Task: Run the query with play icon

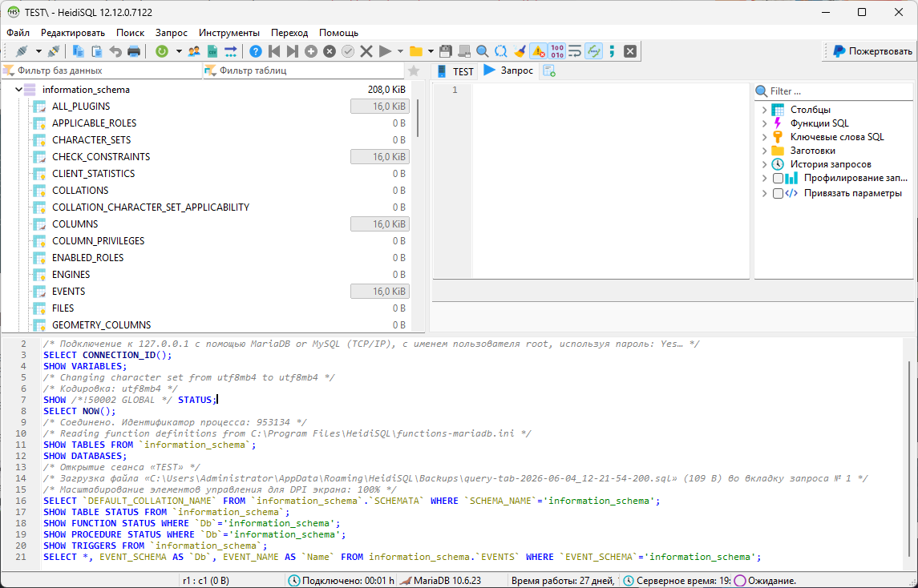Action: point(385,51)
